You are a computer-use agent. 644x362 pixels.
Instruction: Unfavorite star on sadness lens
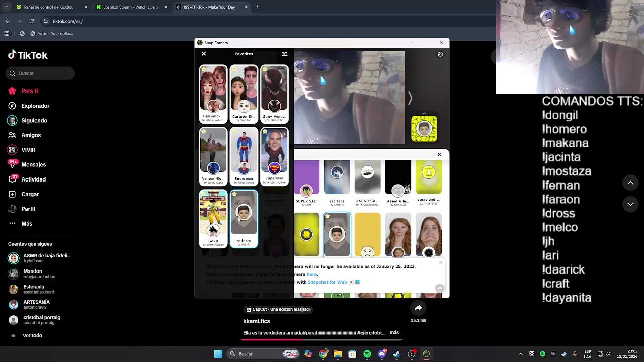234,194
